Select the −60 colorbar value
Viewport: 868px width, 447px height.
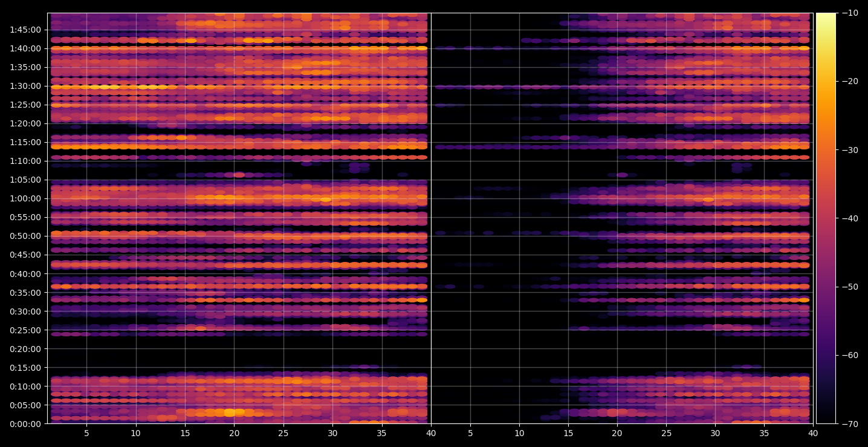[849, 355]
